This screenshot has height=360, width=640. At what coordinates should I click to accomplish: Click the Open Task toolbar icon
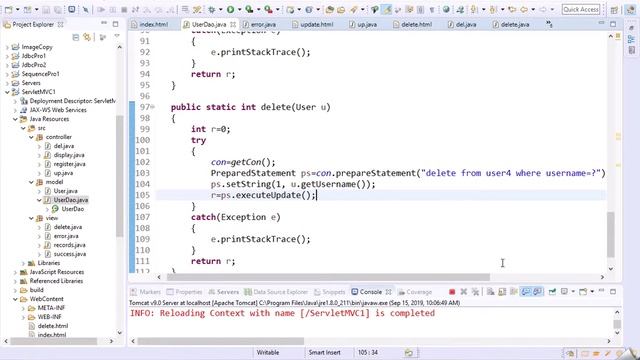341,9
